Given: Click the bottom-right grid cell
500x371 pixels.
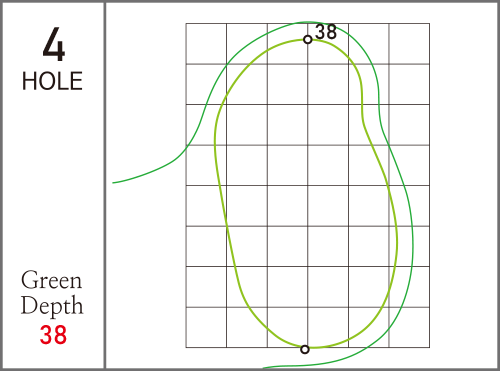Looking at the screenshot, I should click(x=409, y=327).
